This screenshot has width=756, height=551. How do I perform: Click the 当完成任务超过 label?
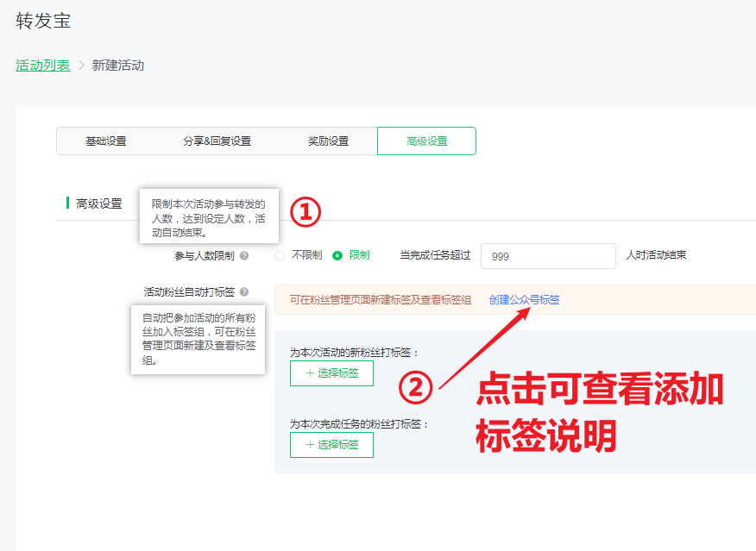point(435,254)
